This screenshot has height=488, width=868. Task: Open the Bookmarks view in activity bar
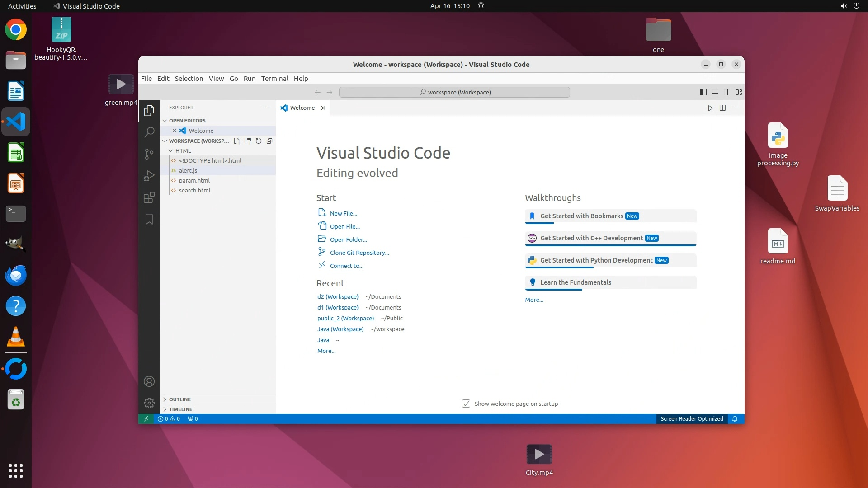[x=149, y=219]
